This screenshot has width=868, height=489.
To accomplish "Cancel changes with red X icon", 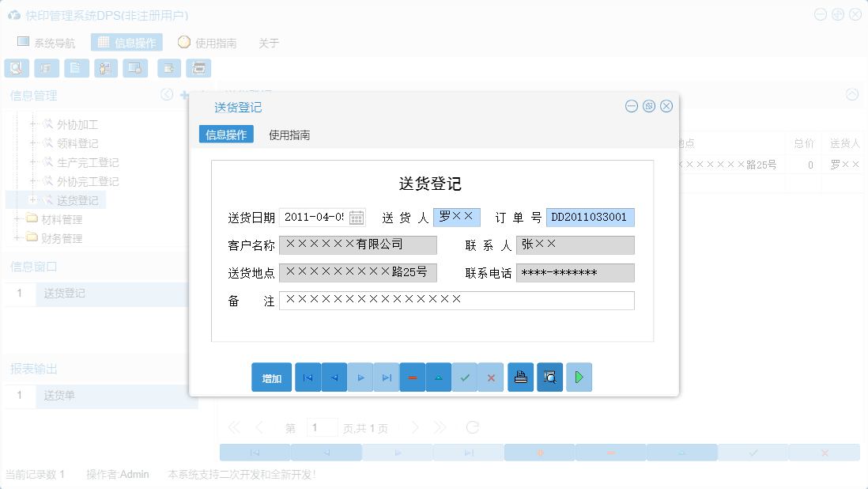I will [x=491, y=377].
